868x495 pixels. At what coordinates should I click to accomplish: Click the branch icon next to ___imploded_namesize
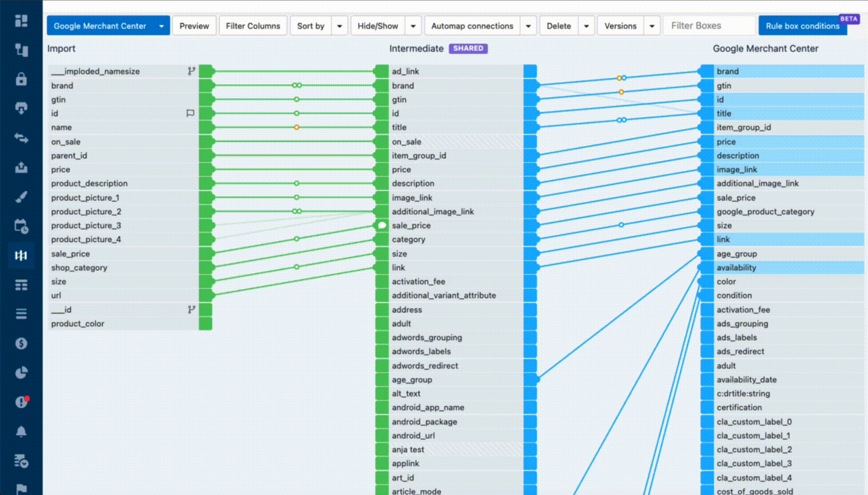click(x=191, y=69)
